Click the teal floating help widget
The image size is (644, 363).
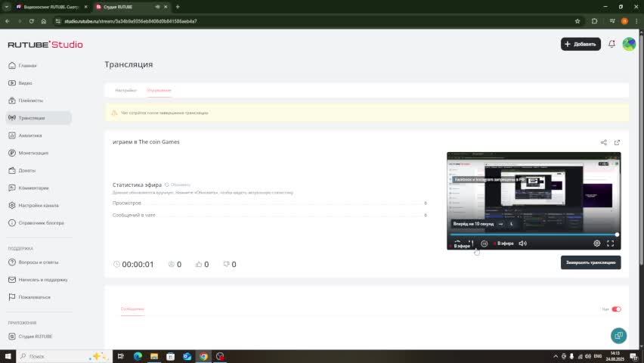coord(618,336)
